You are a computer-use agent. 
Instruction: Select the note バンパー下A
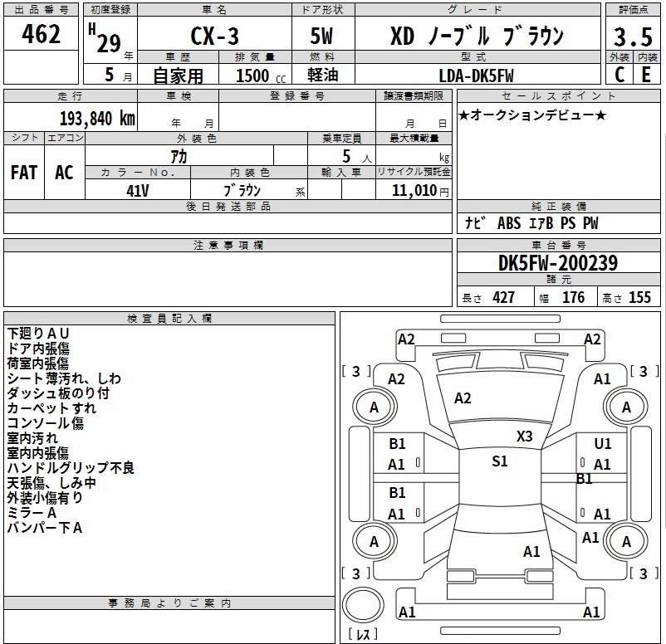click(45, 528)
